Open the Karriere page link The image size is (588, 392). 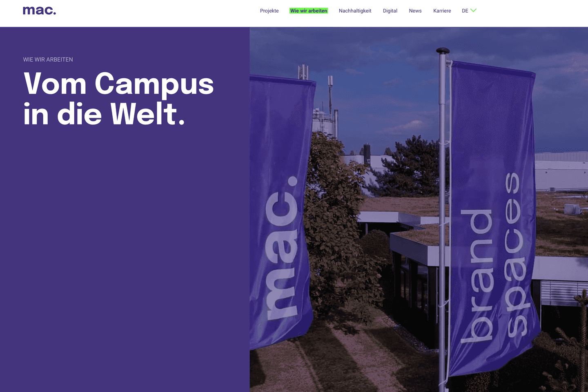tap(442, 11)
